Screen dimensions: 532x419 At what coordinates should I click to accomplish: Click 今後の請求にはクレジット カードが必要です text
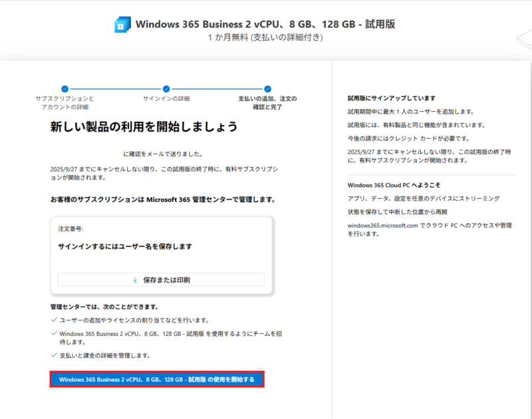tap(409, 138)
